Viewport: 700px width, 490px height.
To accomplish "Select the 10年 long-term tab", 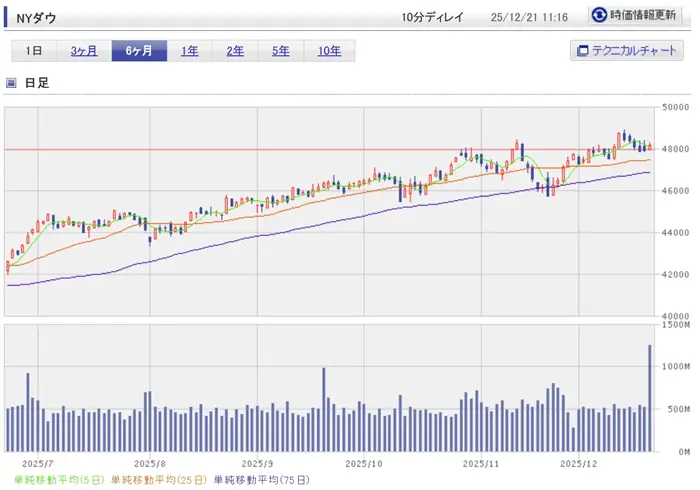I will (x=330, y=51).
